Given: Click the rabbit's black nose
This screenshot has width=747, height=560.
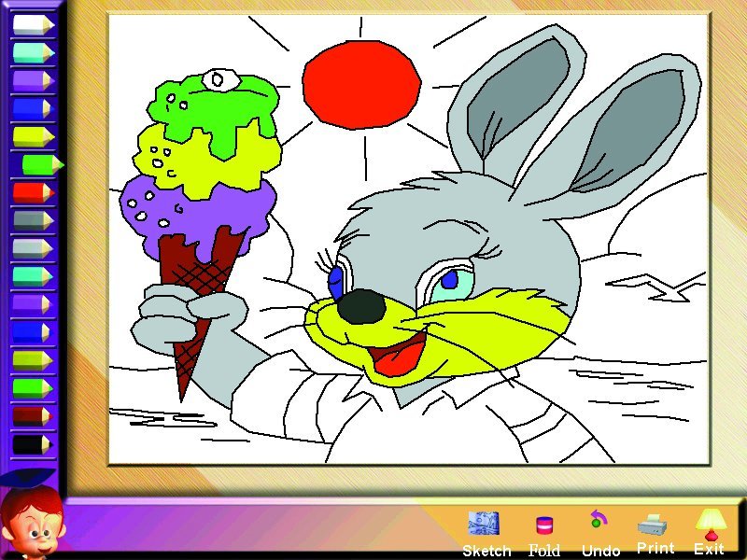Looking at the screenshot, I should tap(361, 305).
